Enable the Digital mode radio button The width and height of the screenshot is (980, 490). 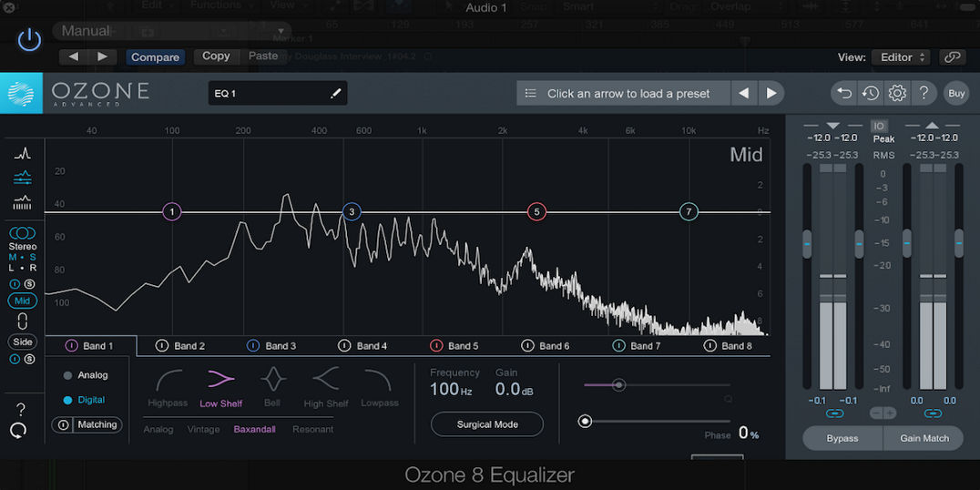[68, 400]
